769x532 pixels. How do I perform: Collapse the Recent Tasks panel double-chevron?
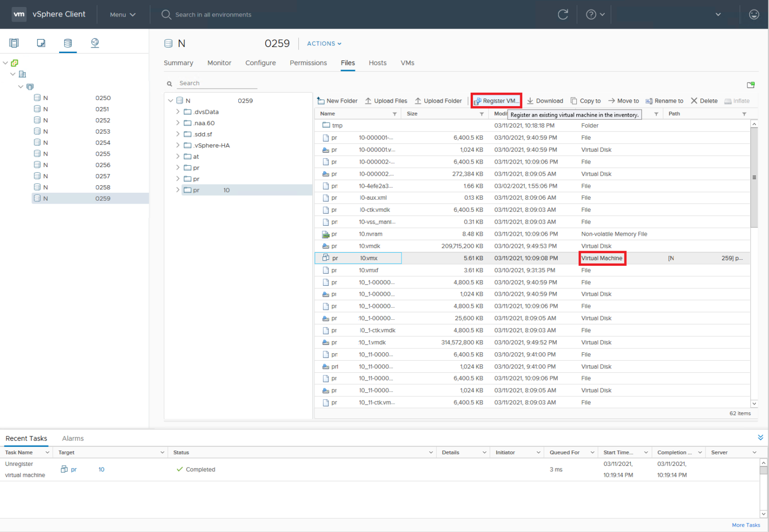tap(760, 437)
